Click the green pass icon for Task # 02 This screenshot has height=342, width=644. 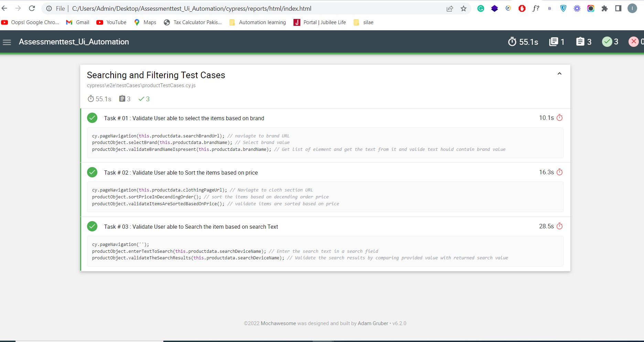pos(92,172)
